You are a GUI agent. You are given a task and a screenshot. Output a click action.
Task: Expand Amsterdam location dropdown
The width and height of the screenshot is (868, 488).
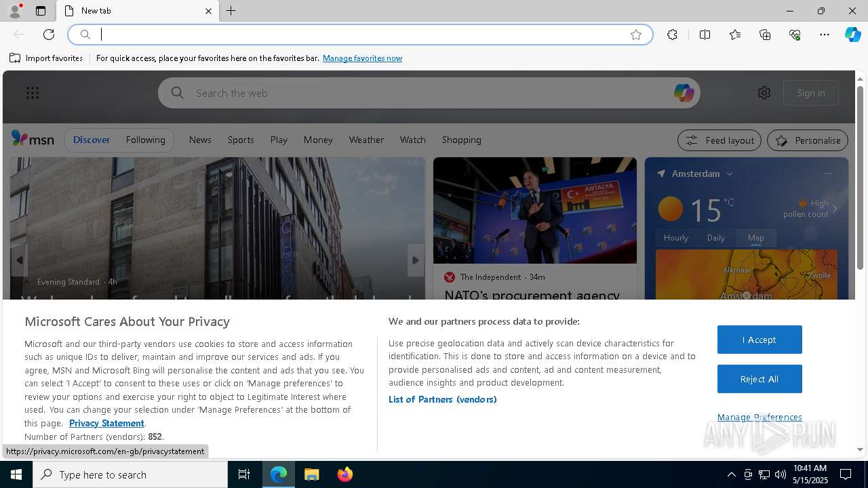[x=730, y=174]
